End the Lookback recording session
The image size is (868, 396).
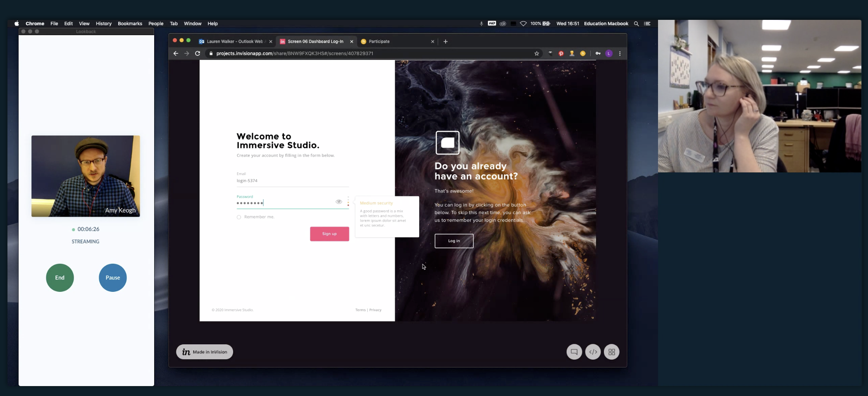click(x=60, y=278)
